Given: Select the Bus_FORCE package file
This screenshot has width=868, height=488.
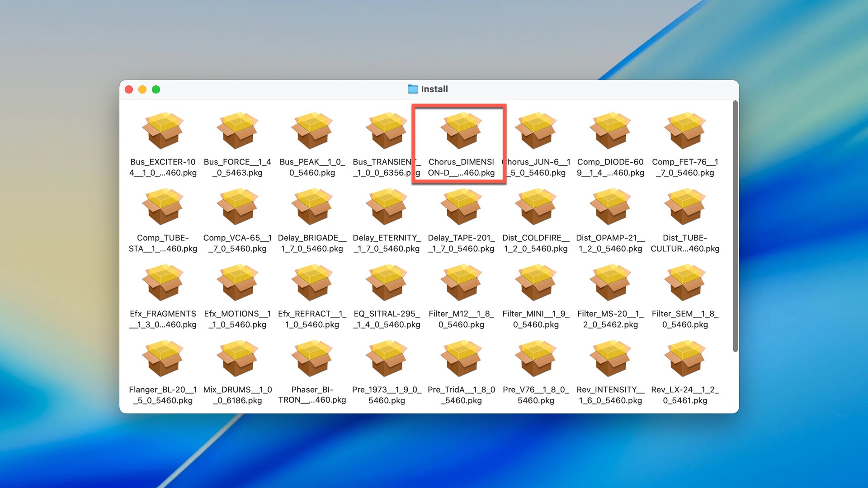Looking at the screenshot, I should (x=237, y=131).
